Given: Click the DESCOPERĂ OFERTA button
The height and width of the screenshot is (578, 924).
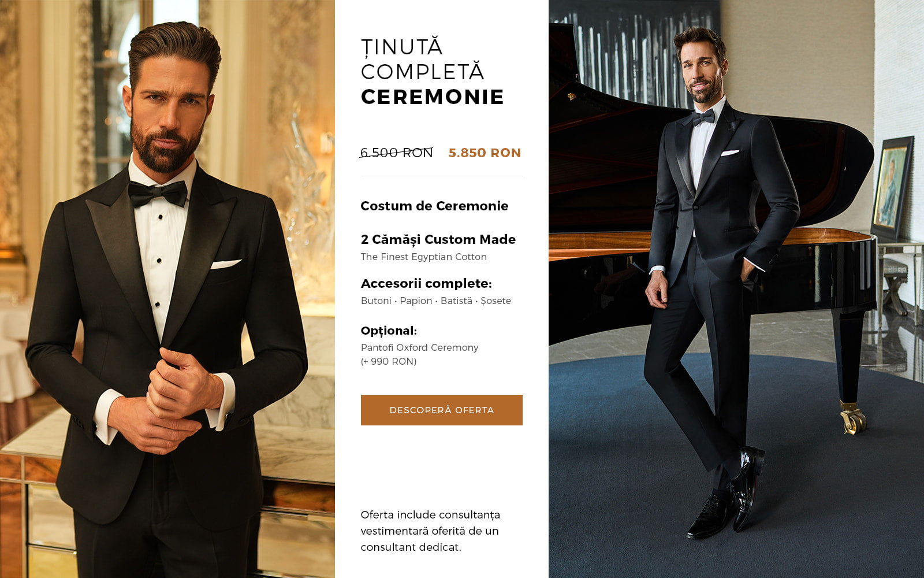Looking at the screenshot, I should coord(441,410).
